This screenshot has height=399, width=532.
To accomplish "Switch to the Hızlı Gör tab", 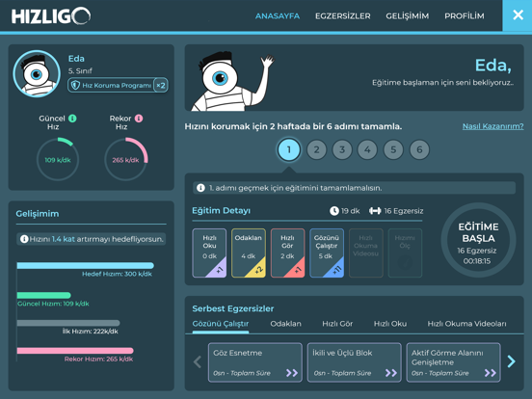I will pos(337,324).
